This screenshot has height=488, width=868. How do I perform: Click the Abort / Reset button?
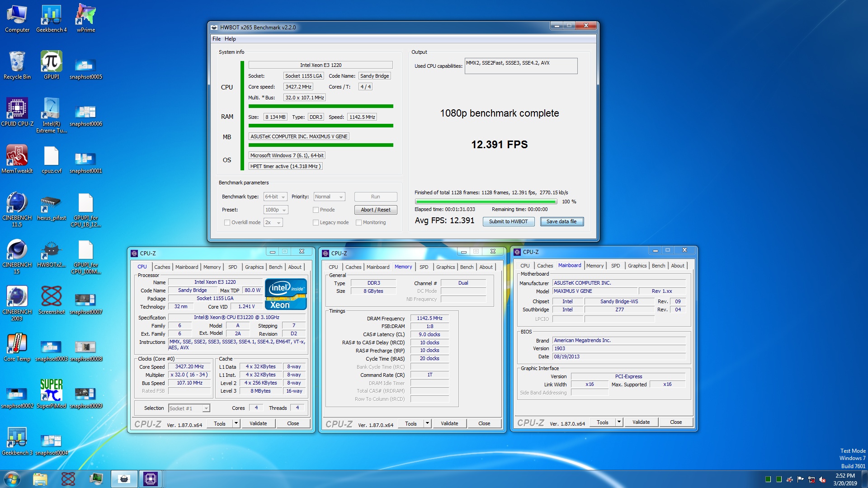pyautogui.click(x=376, y=210)
